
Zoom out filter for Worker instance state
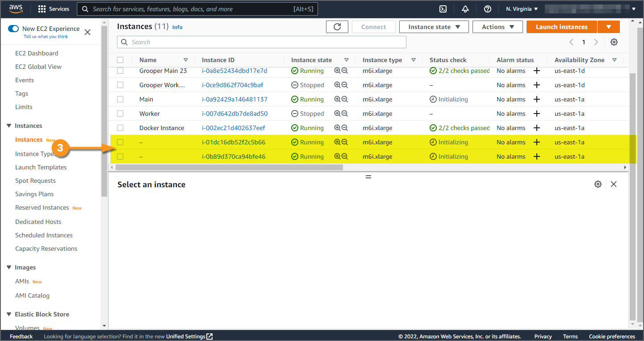[345, 114]
